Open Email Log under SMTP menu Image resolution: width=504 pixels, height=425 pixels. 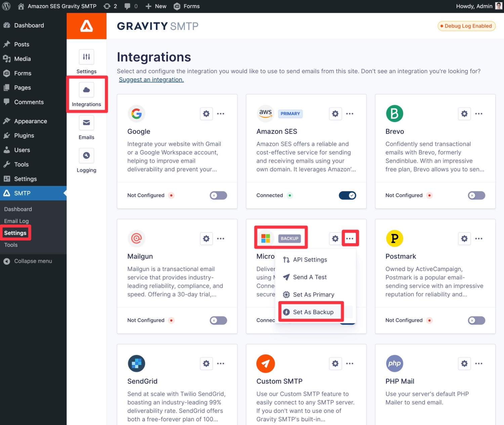[16, 221]
